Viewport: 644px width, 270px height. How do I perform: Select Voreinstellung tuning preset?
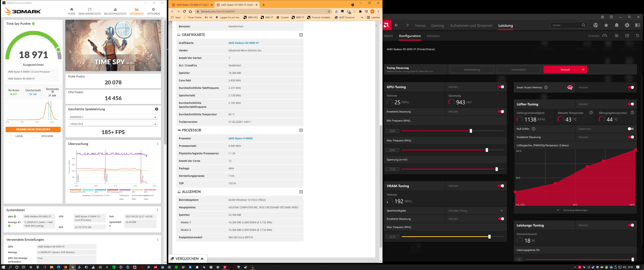tap(472, 69)
